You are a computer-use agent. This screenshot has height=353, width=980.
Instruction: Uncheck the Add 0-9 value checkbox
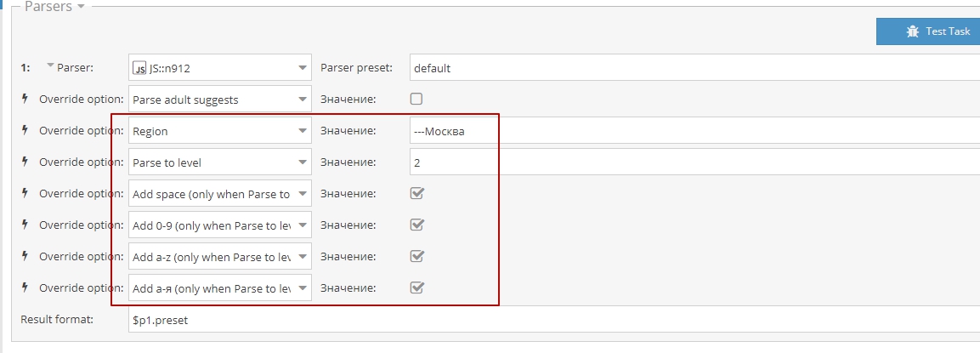416,225
